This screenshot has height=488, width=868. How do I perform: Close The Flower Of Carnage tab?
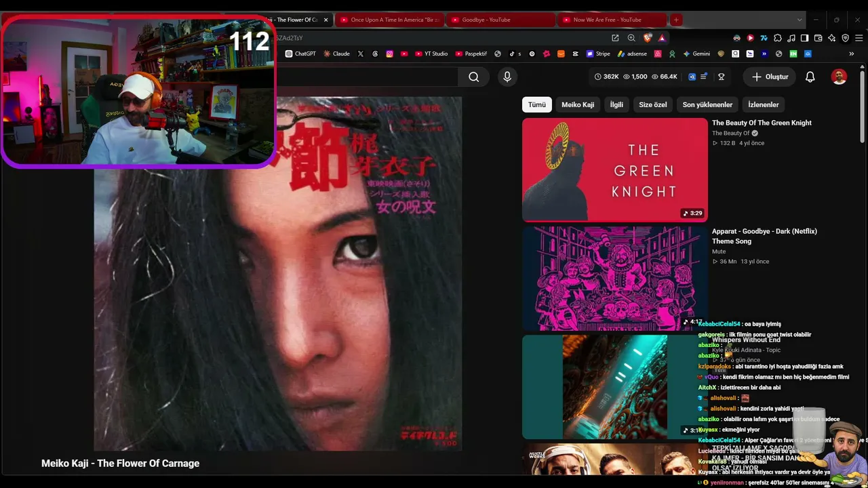(x=325, y=20)
